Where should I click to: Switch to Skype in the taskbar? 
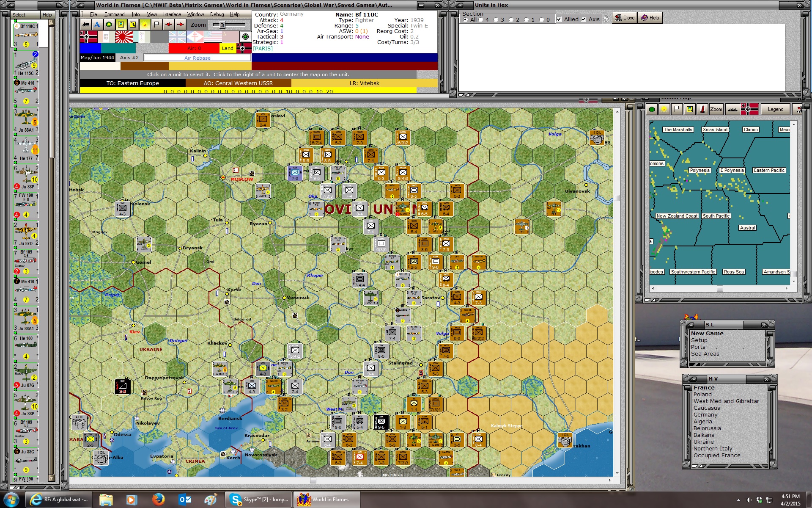(x=258, y=500)
